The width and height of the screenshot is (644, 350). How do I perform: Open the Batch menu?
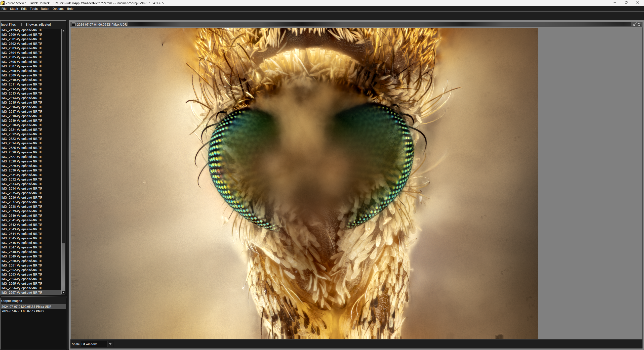pos(45,9)
